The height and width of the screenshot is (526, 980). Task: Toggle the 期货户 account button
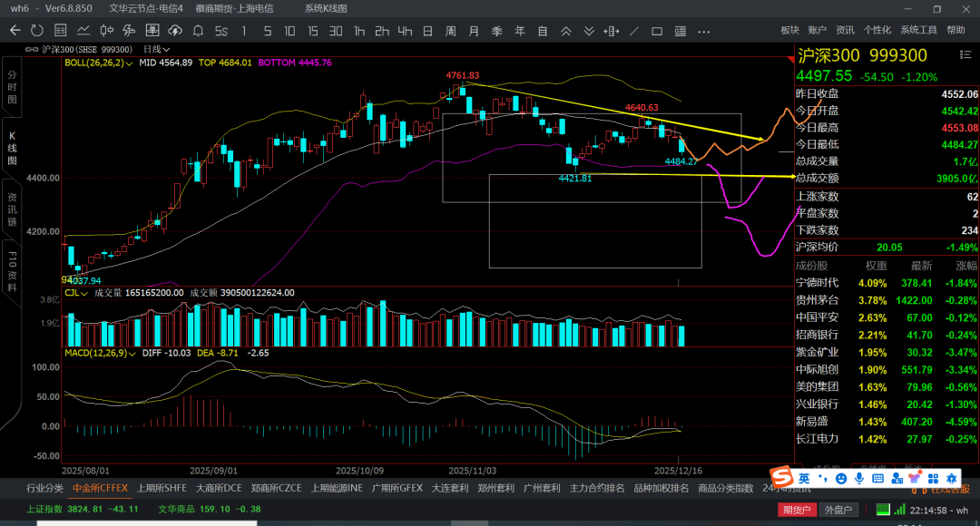click(797, 510)
